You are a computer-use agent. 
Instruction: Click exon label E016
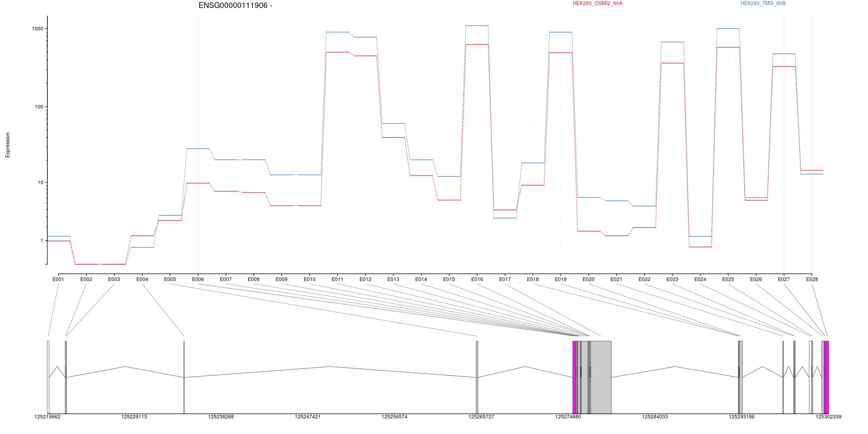[x=477, y=279]
